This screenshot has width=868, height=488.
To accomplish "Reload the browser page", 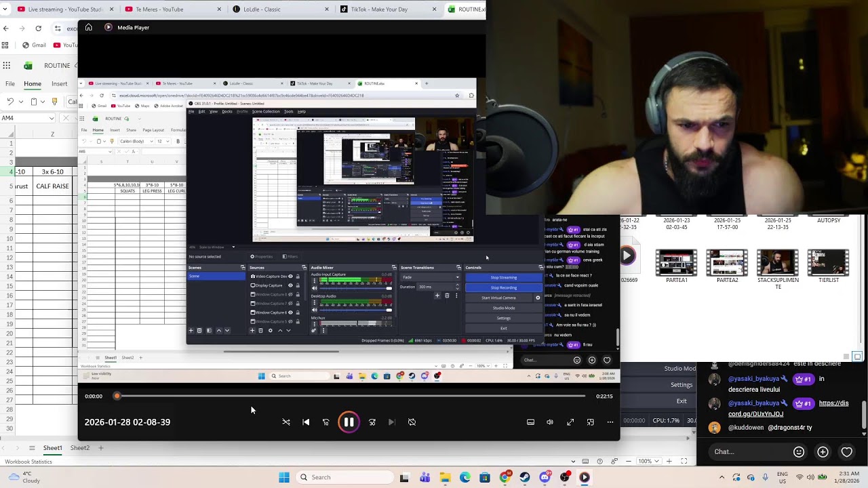I will 38,28.
